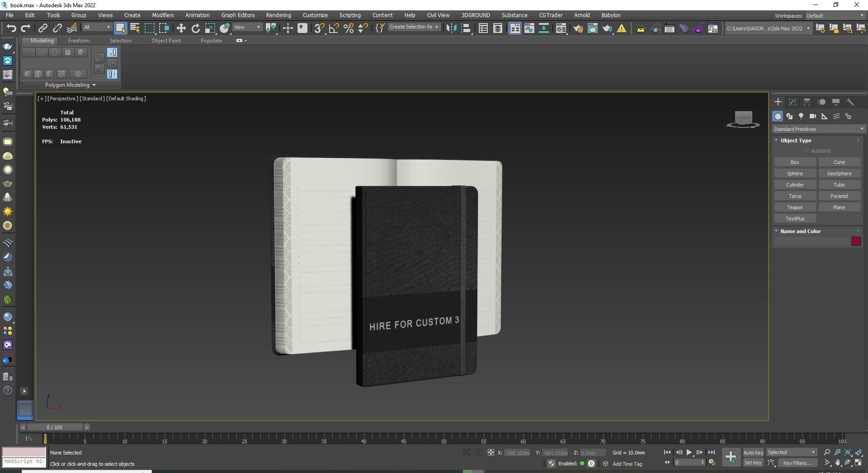This screenshot has width=868, height=473.
Task: Switch to Display panel tab
Action: 836,102
